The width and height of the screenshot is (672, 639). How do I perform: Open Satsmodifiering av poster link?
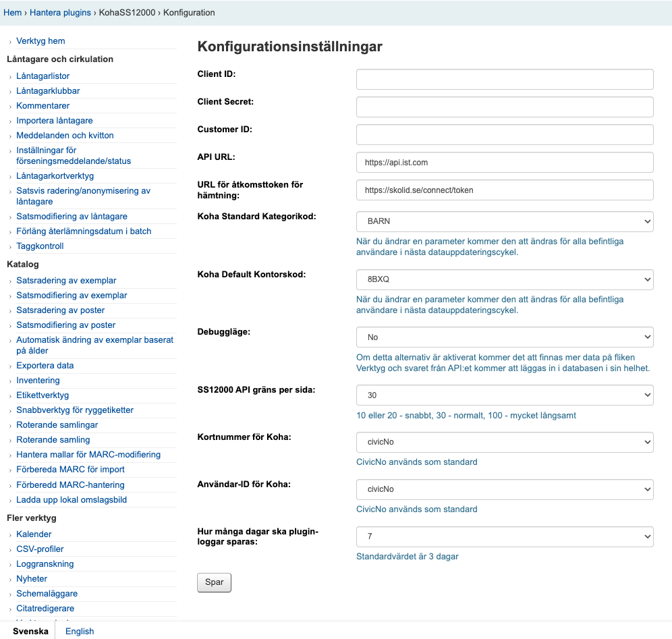click(x=65, y=325)
